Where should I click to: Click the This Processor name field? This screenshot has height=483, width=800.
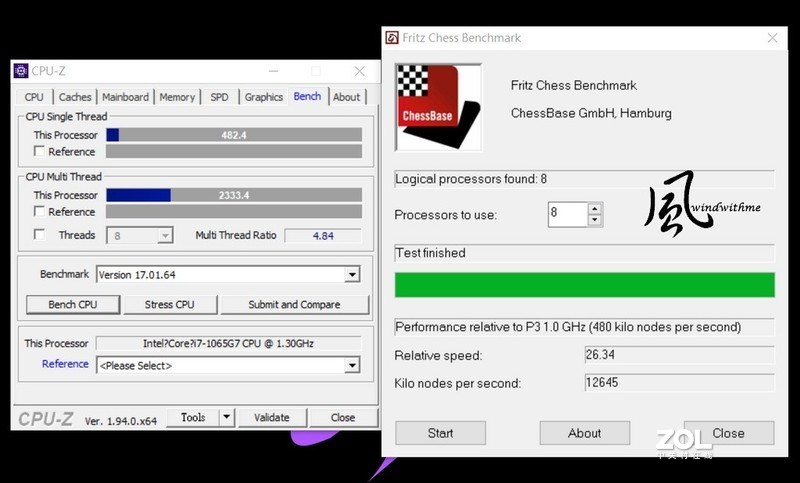229,343
